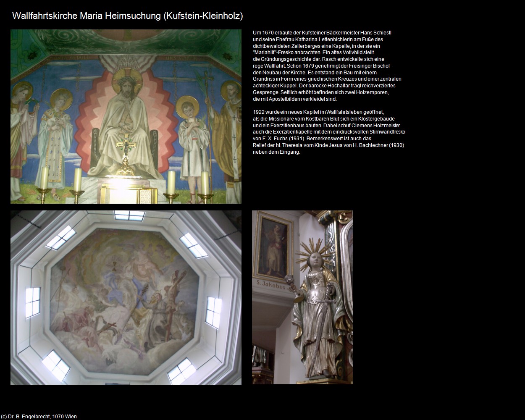
Task: Click the line 'Grundriss in Form eines griechischen Kreuzes'
Action: [327, 79]
